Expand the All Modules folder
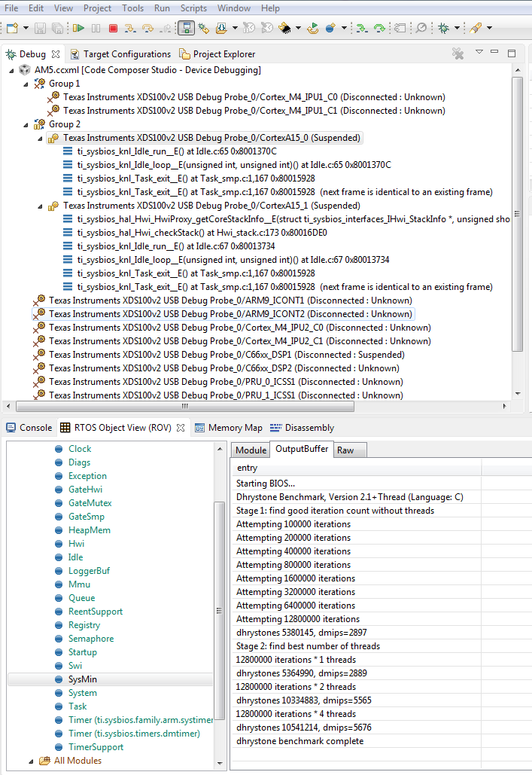This screenshot has width=532, height=775. point(30,761)
